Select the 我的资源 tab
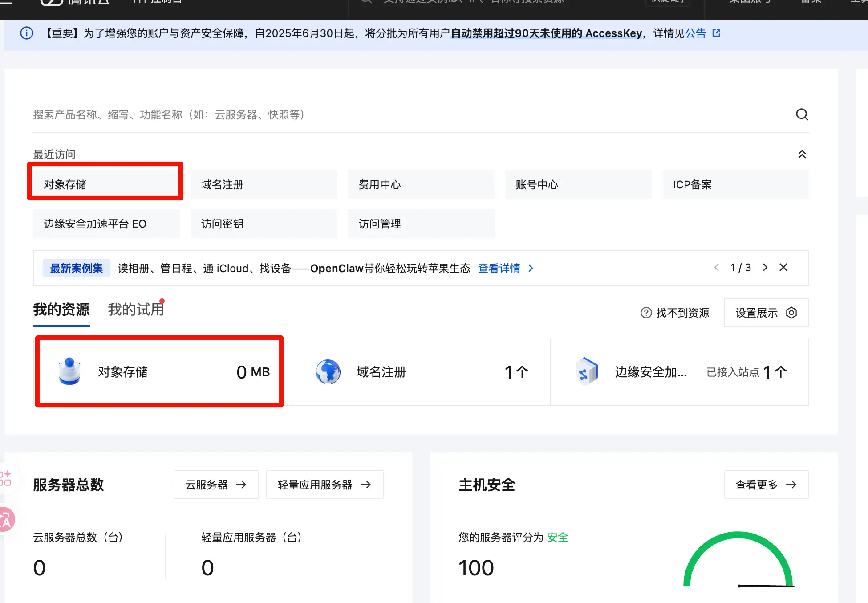This screenshot has height=603, width=868. tap(61, 310)
